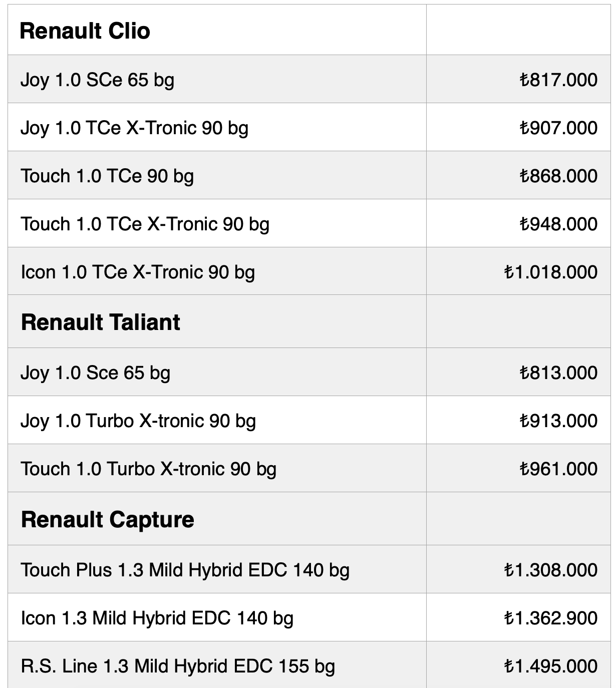616x688 pixels.
Task: Select the Clio Joy 1.0 TCe X-Tronic row
Action: pos(134,128)
